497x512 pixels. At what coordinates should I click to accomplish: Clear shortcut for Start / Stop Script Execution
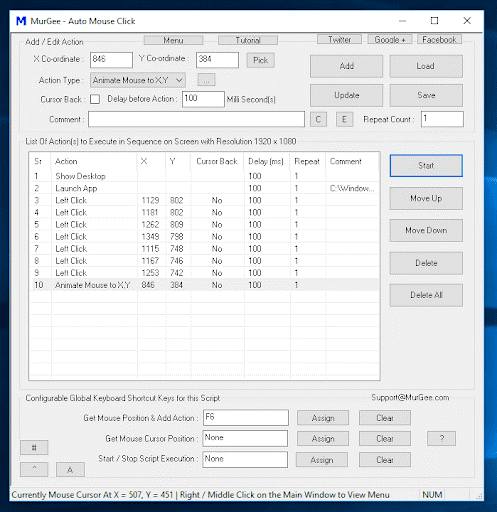pos(385,460)
